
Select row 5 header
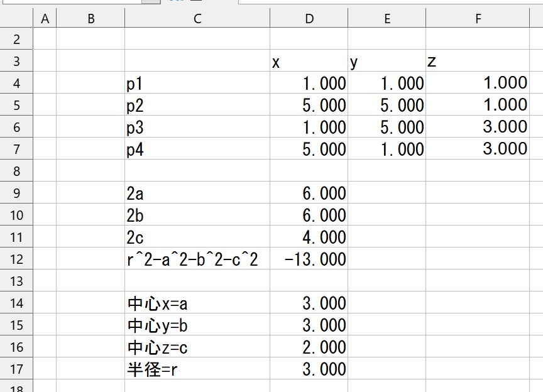(16, 104)
